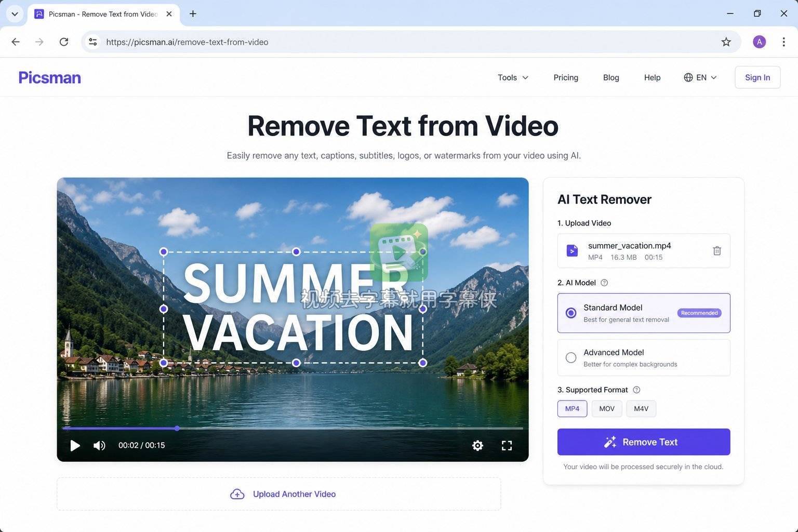Reload the browser page

click(x=64, y=42)
